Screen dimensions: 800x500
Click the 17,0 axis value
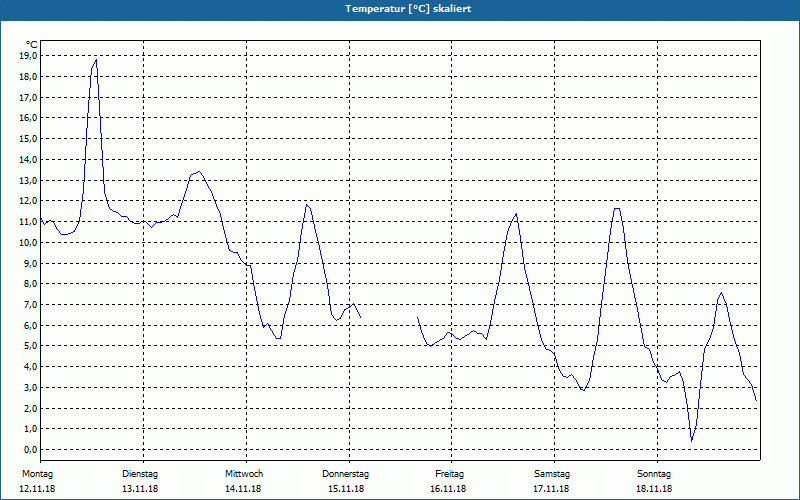point(28,97)
